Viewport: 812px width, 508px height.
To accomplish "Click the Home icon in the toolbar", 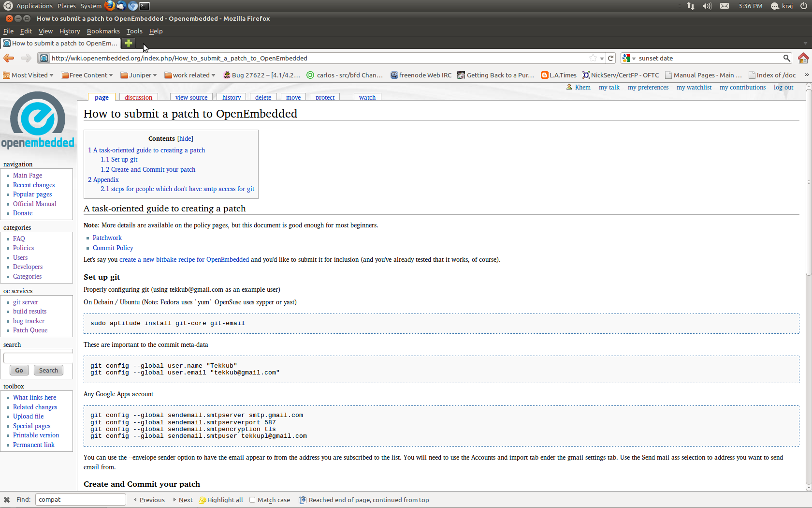I will [x=803, y=58].
